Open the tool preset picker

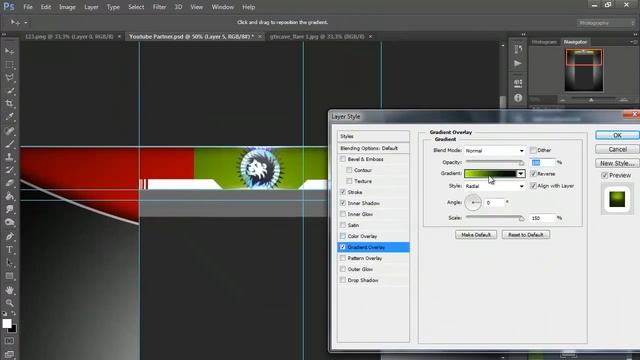pos(19,22)
